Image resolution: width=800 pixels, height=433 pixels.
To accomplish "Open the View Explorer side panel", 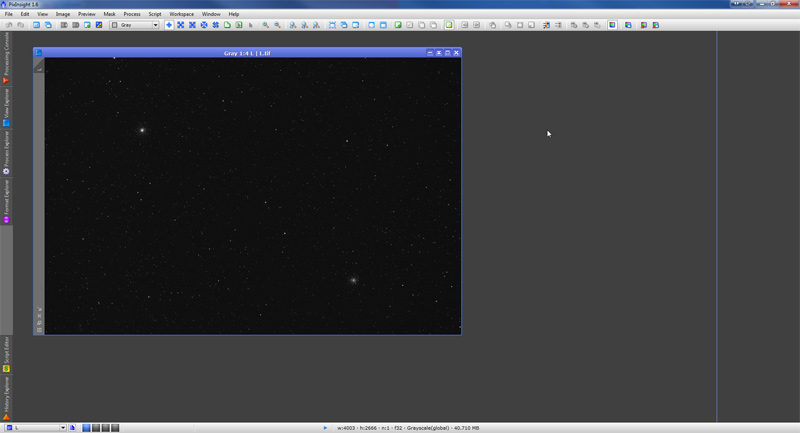I will (6, 107).
